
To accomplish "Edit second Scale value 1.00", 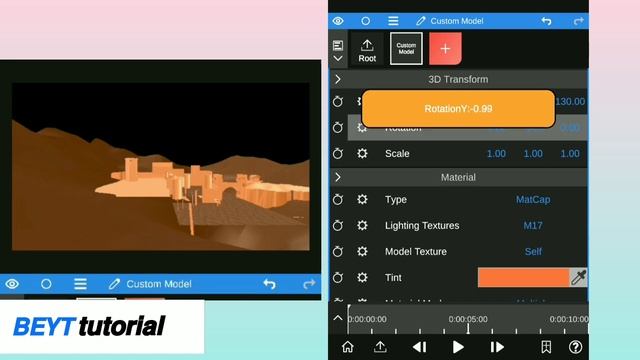I will [533, 153].
